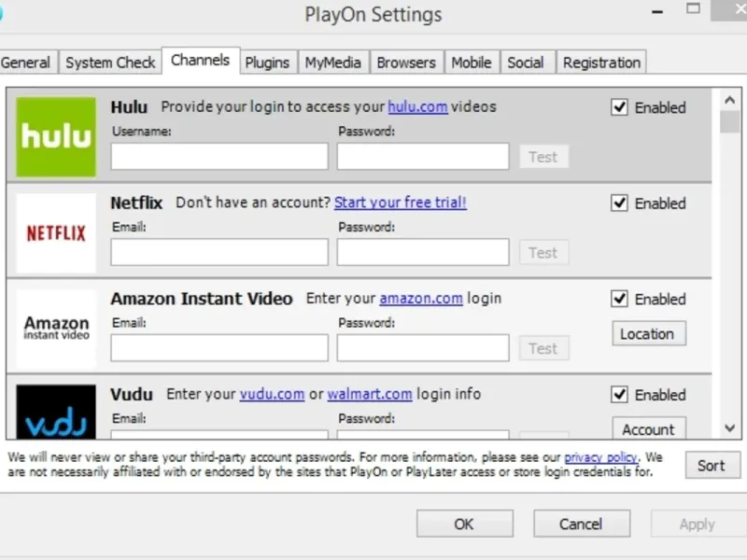The width and height of the screenshot is (747, 560).
Task: Follow the Start your free trial link
Action: [x=400, y=203]
